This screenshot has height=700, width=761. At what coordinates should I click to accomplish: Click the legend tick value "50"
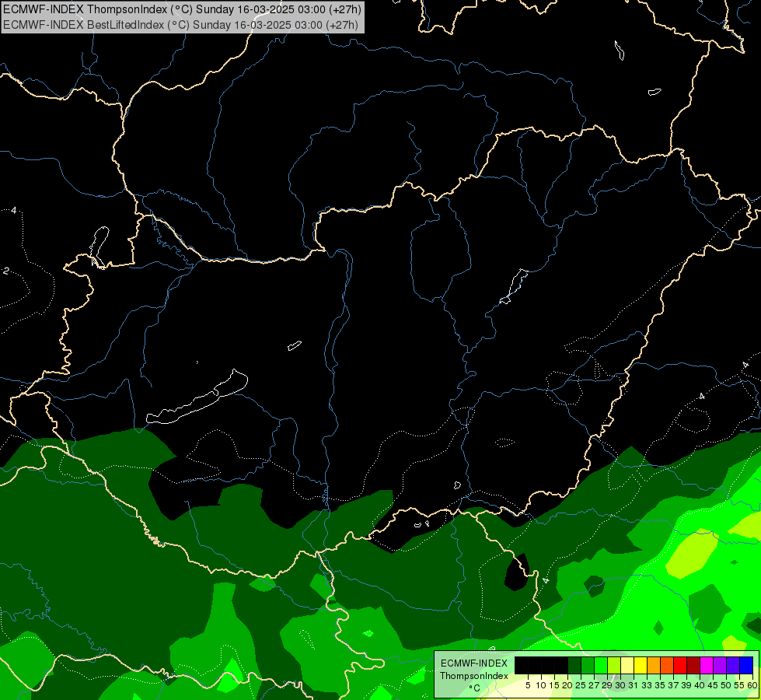point(725,685)
